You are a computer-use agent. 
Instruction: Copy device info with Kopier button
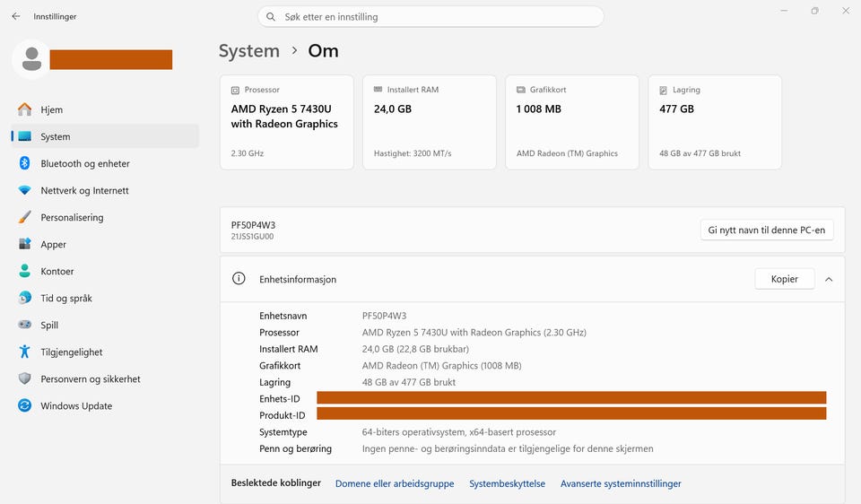pyautogui.click(x=785, y=279)
